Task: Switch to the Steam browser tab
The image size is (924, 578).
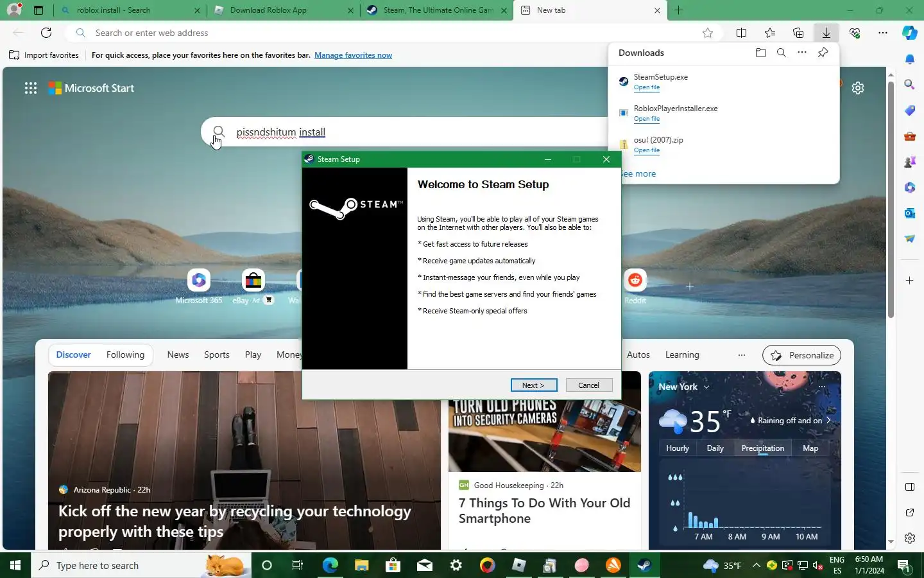Action: tap(436, 10)
